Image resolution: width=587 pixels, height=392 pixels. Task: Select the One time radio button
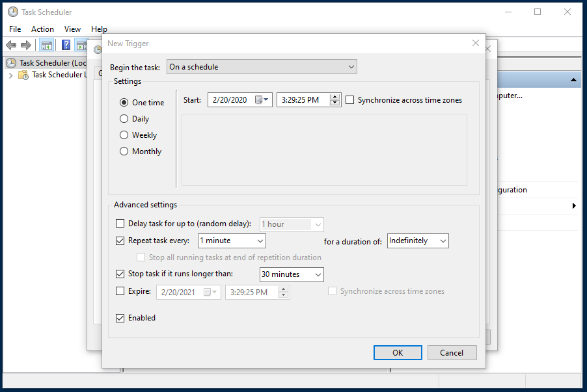point(124,103)
